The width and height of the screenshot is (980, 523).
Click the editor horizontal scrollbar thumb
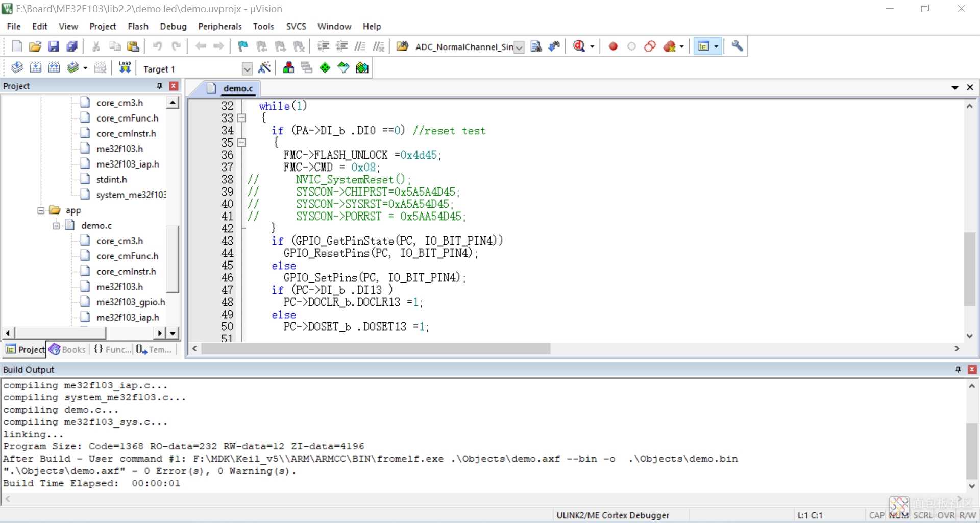pos(376,349)
